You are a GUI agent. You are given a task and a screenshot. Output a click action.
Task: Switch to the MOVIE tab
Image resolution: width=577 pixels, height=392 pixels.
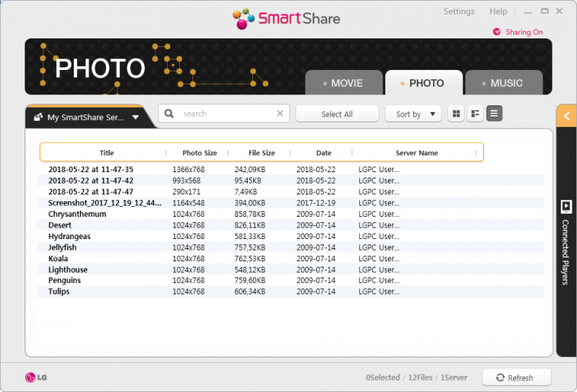(x=344, y=83)
